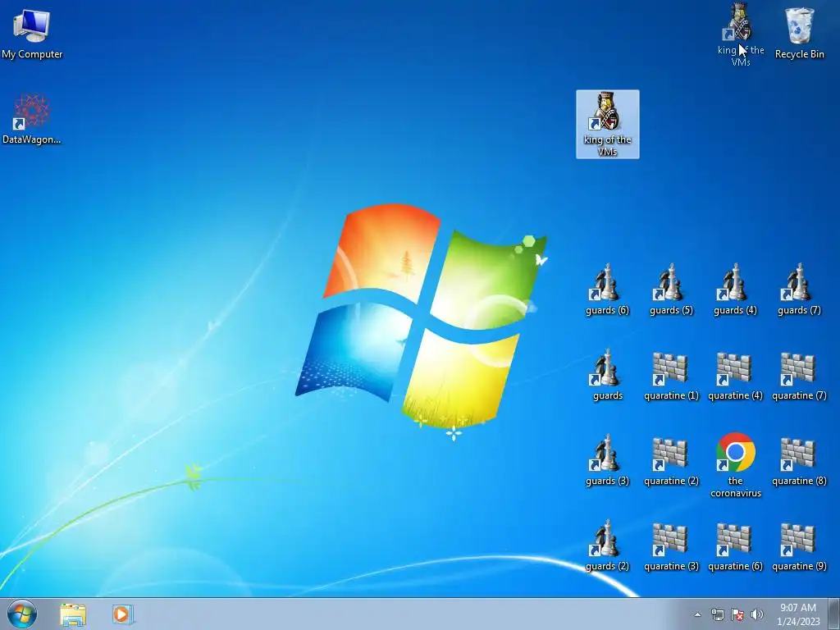Open Windows Explorer from the taskbar
This screenshot has height=630, width=840.
pos(73,614)
